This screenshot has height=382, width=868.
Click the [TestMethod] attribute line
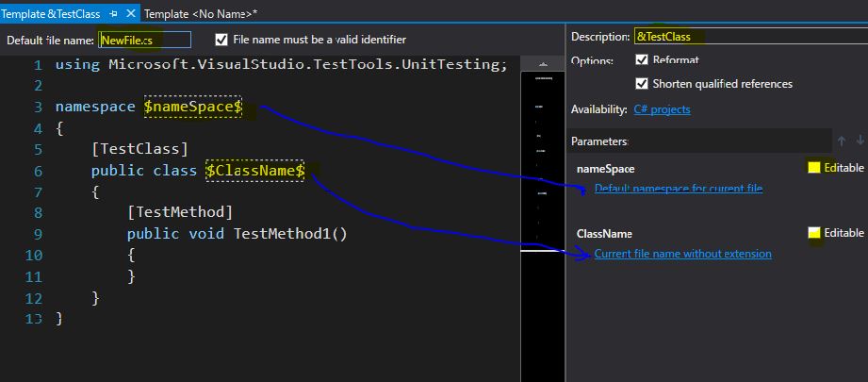[180, 212]
